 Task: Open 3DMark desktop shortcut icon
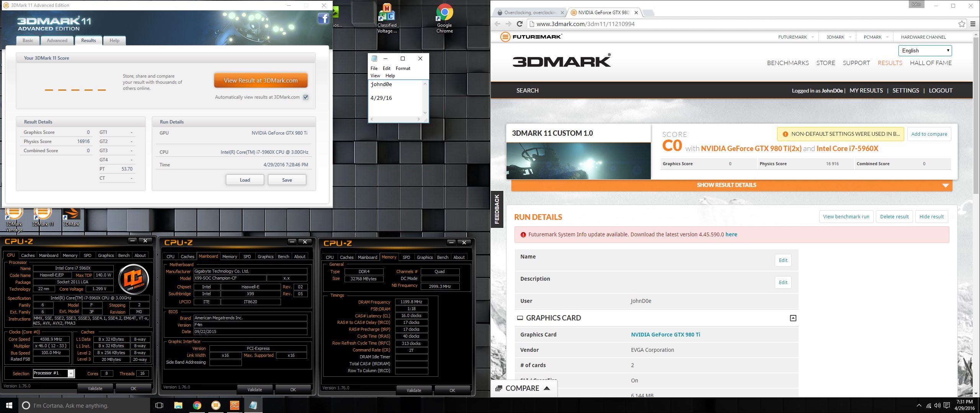[x=71, y=217]
